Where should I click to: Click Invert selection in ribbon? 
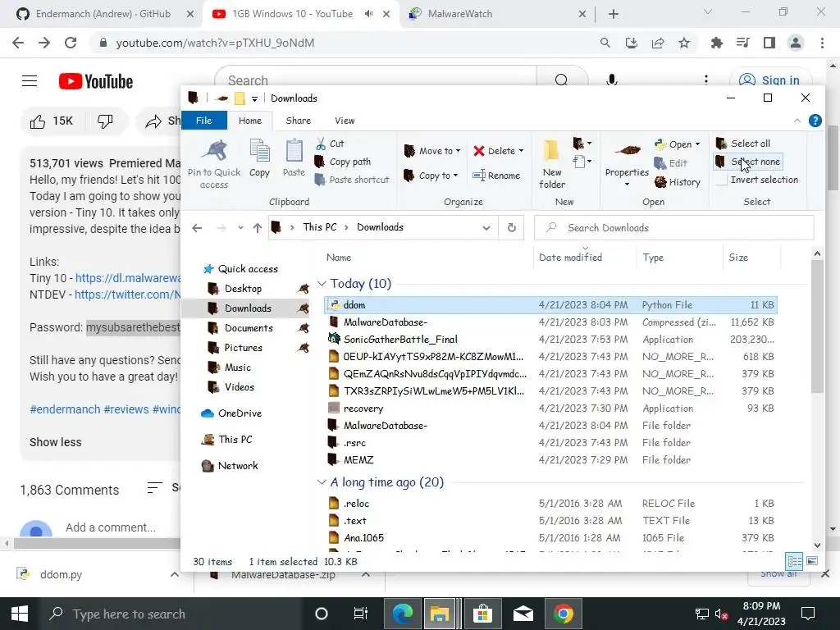click(757, 180)
